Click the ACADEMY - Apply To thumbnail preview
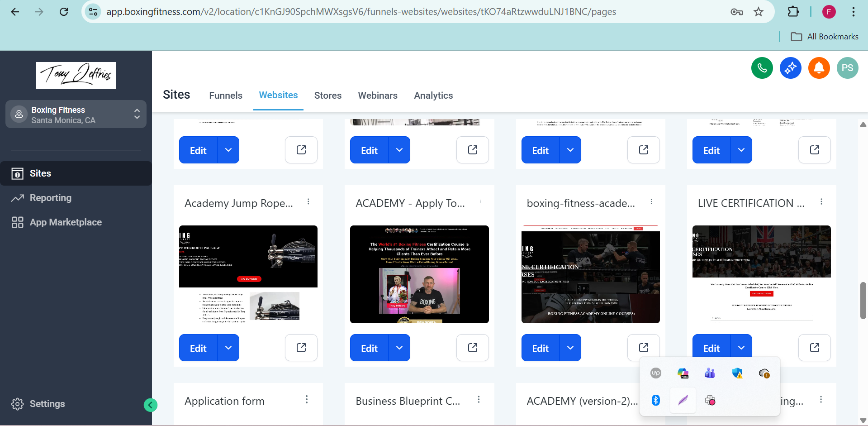Viewport: 868px width, 426px height. click(419, 274)
